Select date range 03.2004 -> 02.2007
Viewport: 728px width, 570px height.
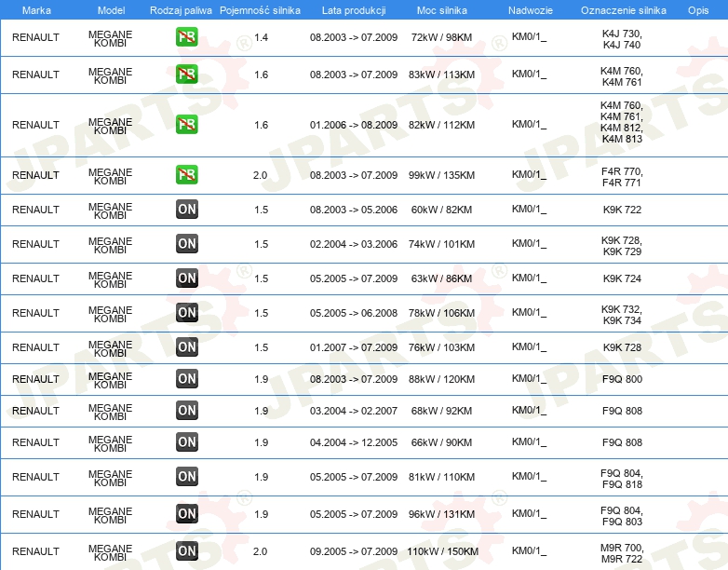click(x=354, y=411)
